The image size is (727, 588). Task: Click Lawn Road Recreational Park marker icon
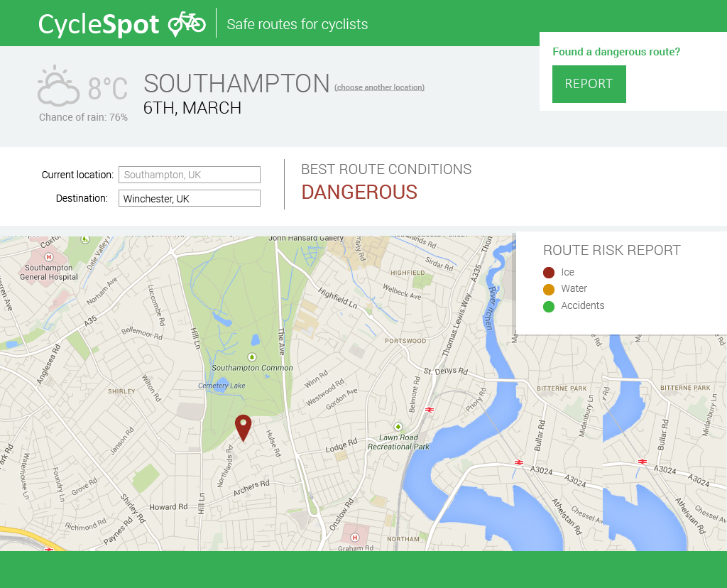[x=398, y=426]
